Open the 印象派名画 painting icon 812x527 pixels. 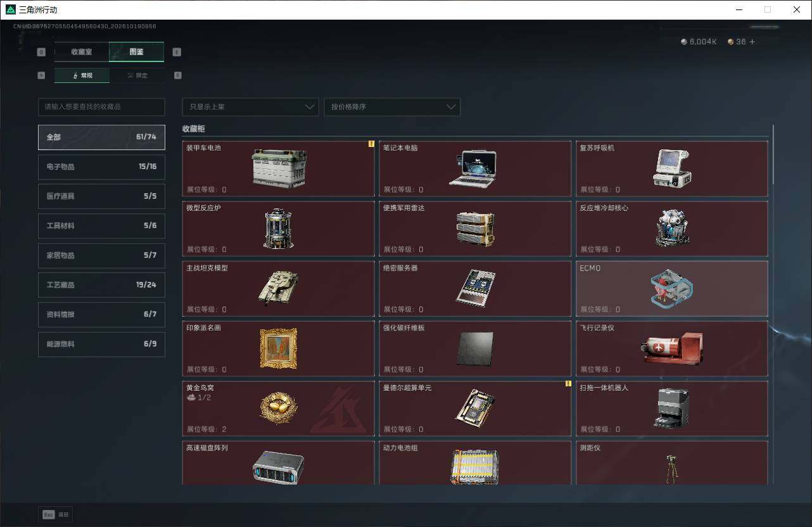279,348
